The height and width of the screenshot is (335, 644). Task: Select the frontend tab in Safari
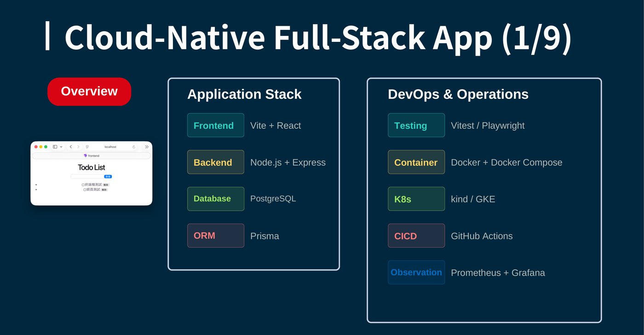click(x=92, y=156)
